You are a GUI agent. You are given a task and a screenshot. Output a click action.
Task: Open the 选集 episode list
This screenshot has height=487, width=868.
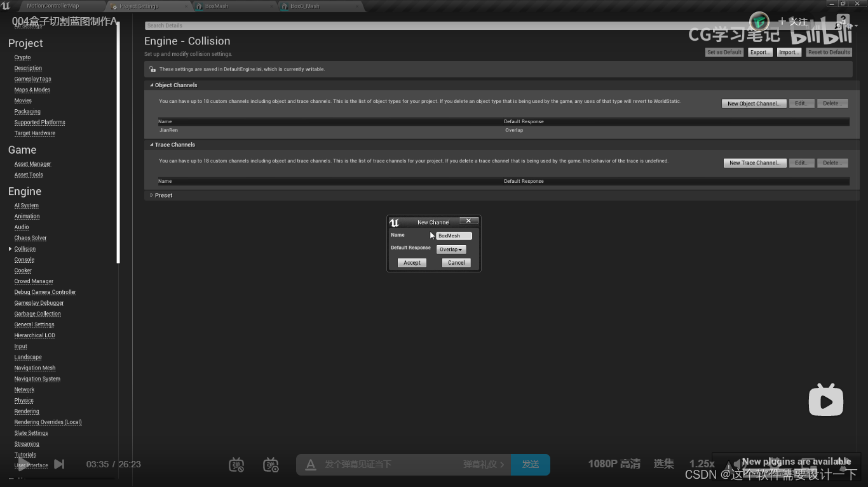coord(664,464)
